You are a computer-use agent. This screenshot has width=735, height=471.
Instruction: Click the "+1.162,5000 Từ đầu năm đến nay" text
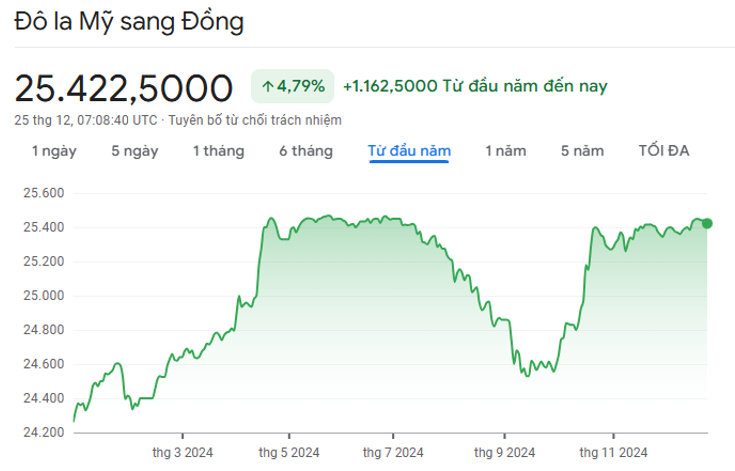[x=475, y=86]
